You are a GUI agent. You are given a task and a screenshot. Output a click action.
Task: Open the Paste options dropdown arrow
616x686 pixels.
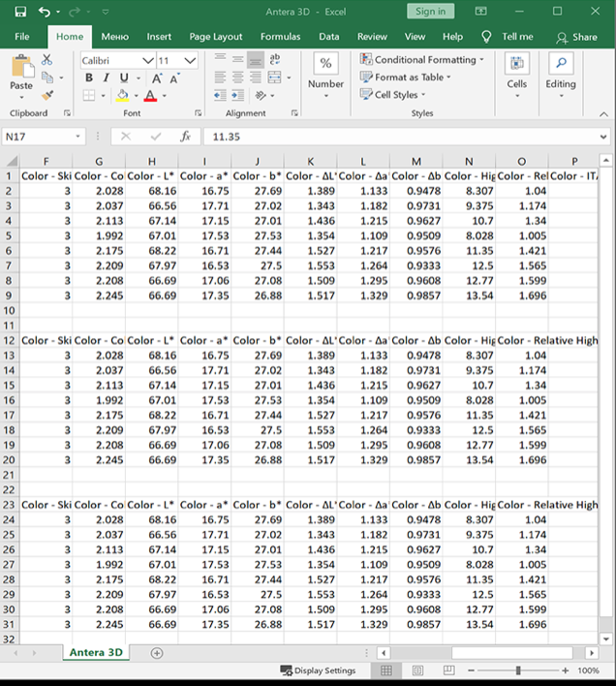(21, 97)
